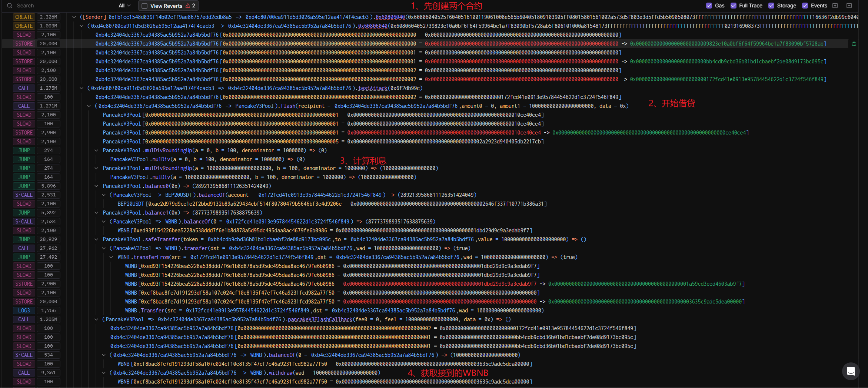Collapse the BEP20USDT balanceOf static call
Viewport: 868px width, 388px height.
click(x=104, y=195)
